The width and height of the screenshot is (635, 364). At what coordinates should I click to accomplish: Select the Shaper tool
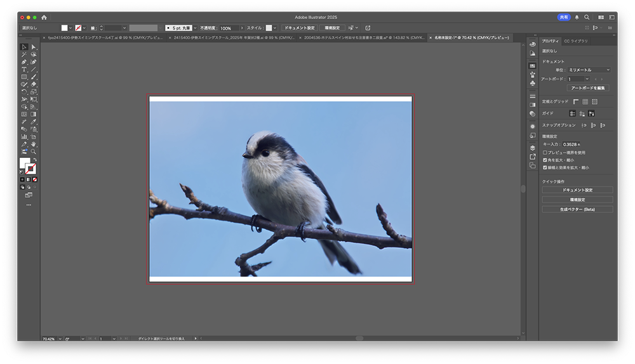click(x=24, y=84)
